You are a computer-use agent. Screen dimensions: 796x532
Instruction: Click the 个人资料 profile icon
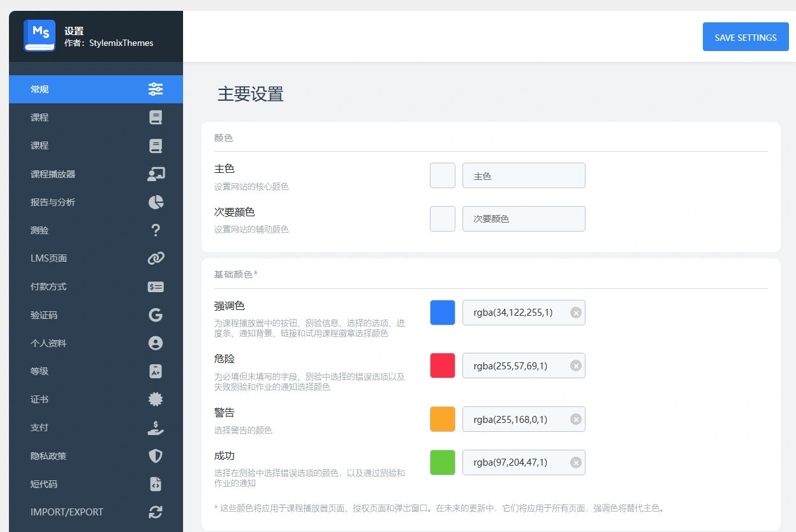point(156,343)
